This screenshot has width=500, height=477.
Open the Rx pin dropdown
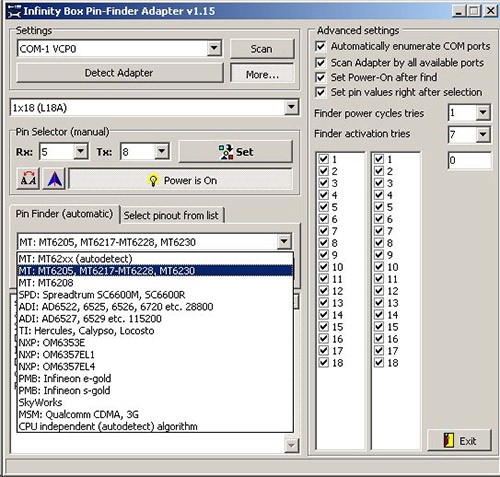pyautogui.click(x=80, y=152)
